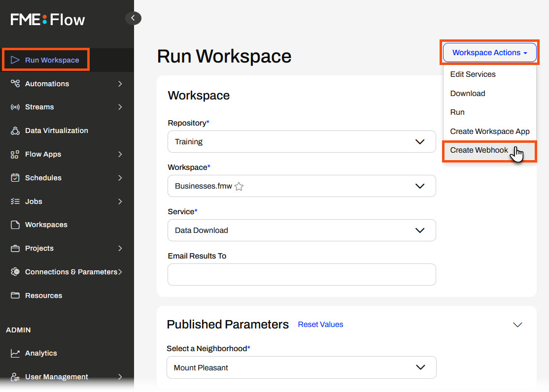
Task: Expand the Select a Neighborhood dropdown
Action: click(302, 367)
